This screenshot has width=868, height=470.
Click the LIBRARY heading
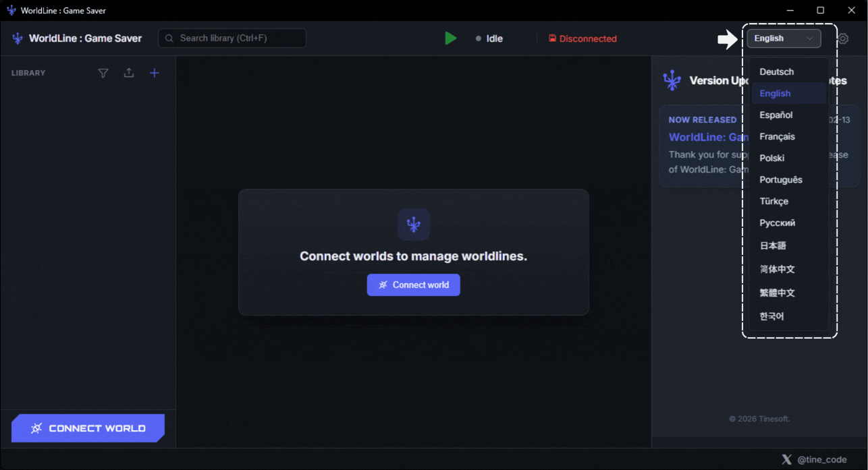pos(28,73)
